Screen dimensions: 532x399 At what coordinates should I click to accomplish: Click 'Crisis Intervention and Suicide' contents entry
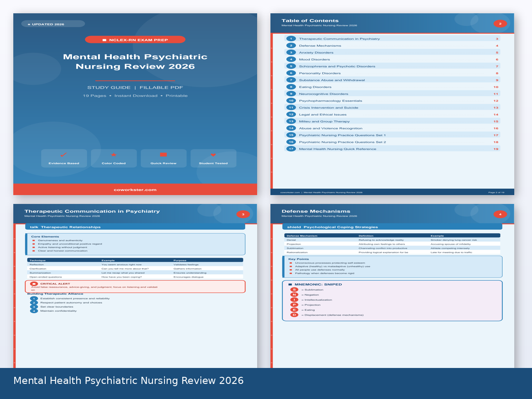coord(329,107)
